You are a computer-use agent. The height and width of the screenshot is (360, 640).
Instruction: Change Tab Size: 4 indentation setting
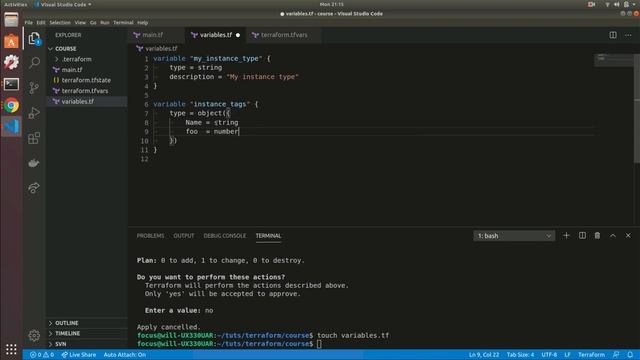[x=520, y=355]
